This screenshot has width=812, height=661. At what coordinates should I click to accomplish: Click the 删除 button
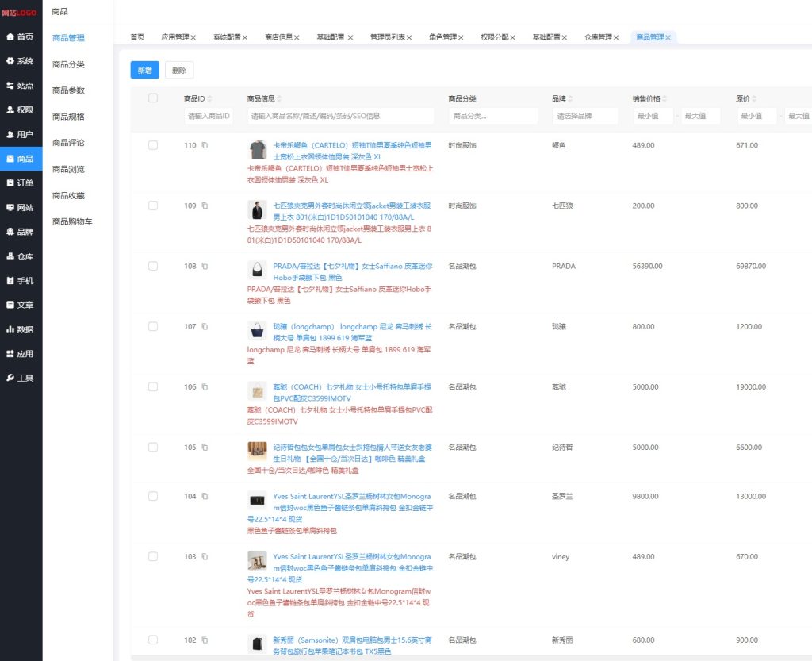pos(178,70)
